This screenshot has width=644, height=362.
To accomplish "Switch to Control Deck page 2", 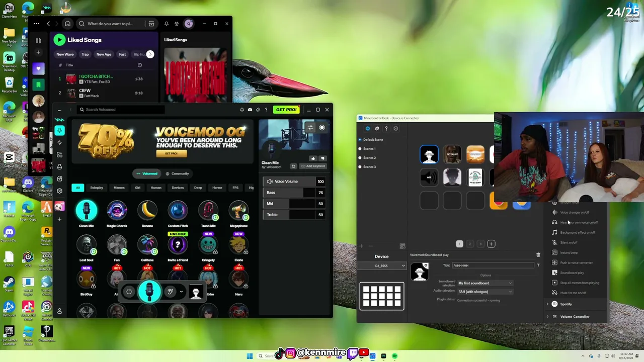I will [470, 244].
